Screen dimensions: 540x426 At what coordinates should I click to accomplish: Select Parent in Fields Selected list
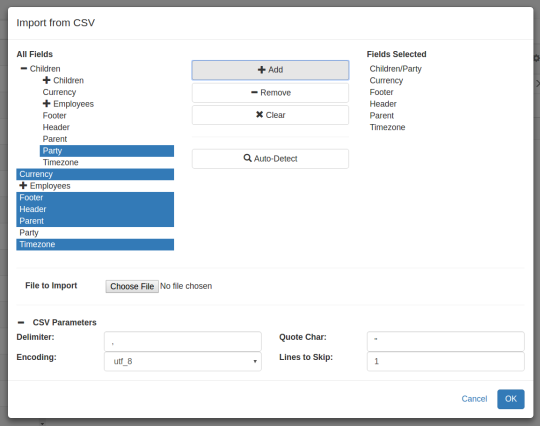click(382, 116)
